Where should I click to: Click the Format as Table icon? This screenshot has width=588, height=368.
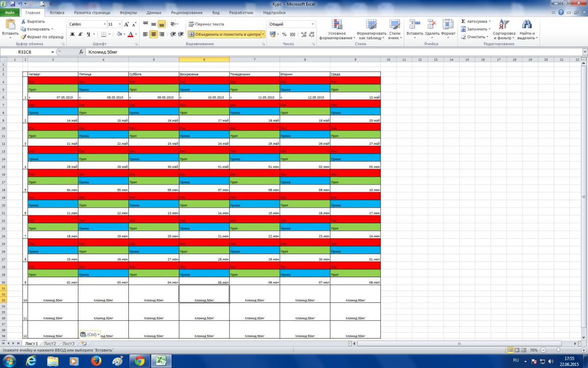pos(371,29)
